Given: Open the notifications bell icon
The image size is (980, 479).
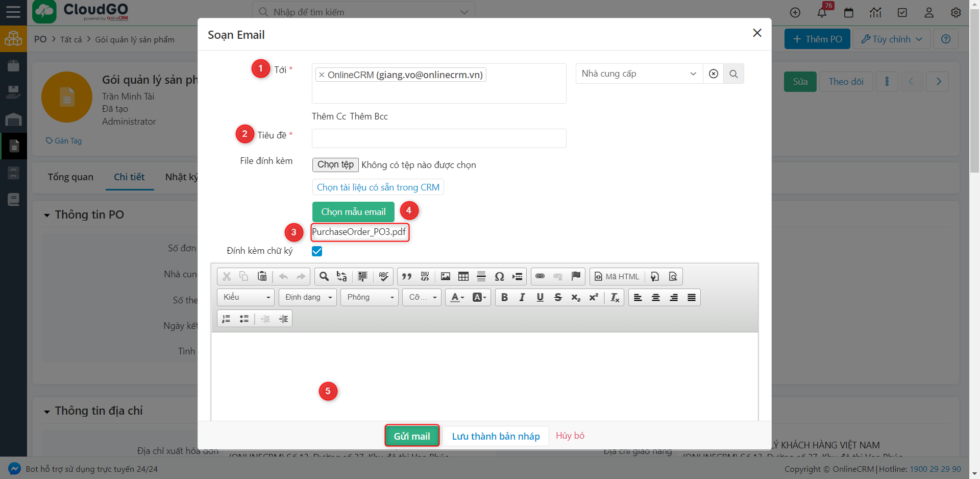Looking at the screenshot, I should tap(822, 12).
